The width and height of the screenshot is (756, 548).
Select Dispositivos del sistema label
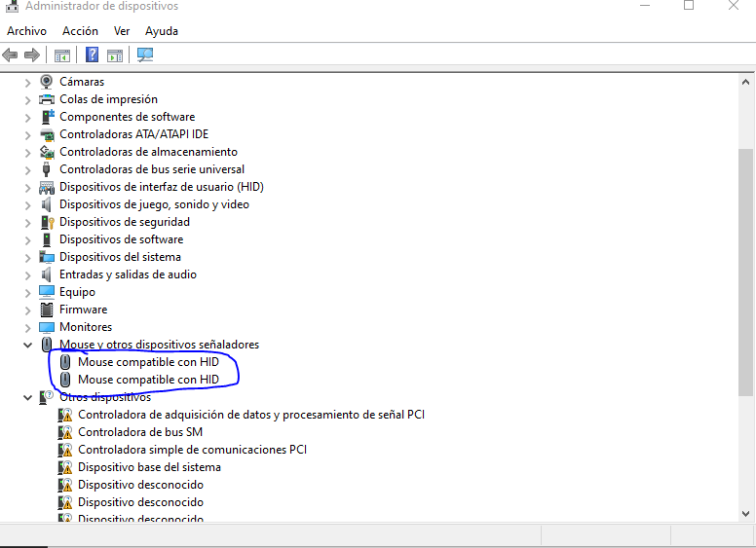pos(120,257)
